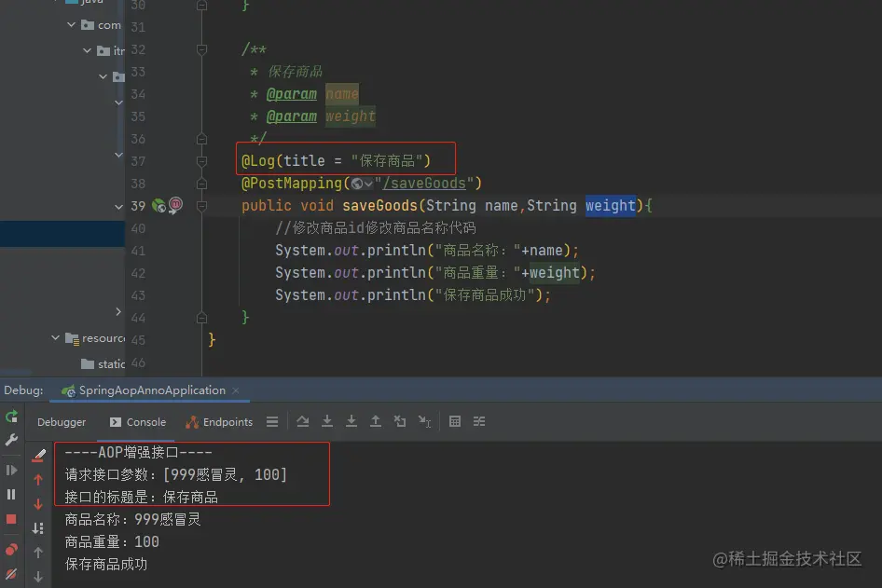This screenshot has width=882, height=588.
Task: Click the fold marker on line 37
Action: [x=202, y=161]
